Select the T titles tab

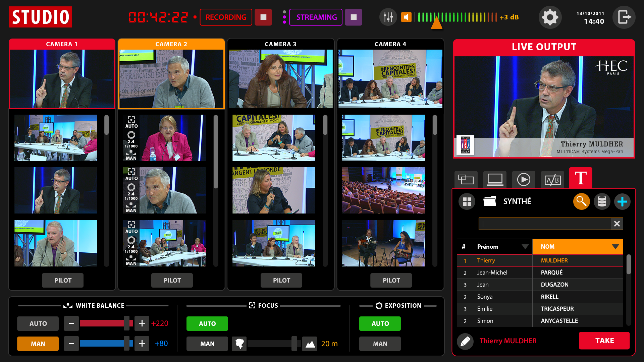[581, 178]
